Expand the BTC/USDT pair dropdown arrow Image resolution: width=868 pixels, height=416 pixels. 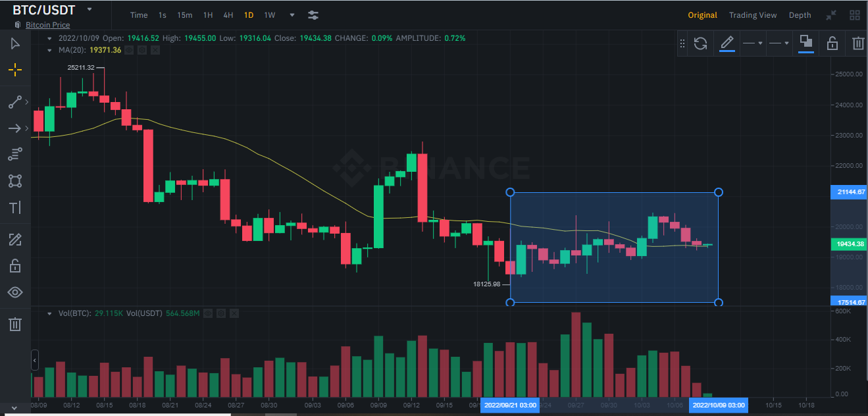[x=89, y=9]
